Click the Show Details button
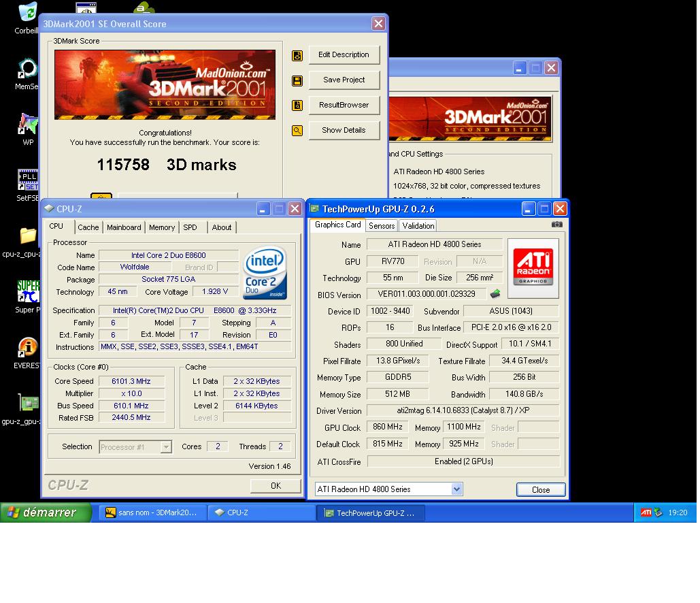Screen dimensions: 700x603 coord(344,130)
